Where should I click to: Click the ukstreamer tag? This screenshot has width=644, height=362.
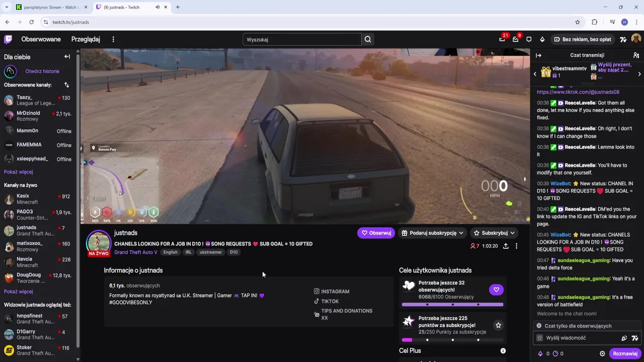(x=210, y=252)
